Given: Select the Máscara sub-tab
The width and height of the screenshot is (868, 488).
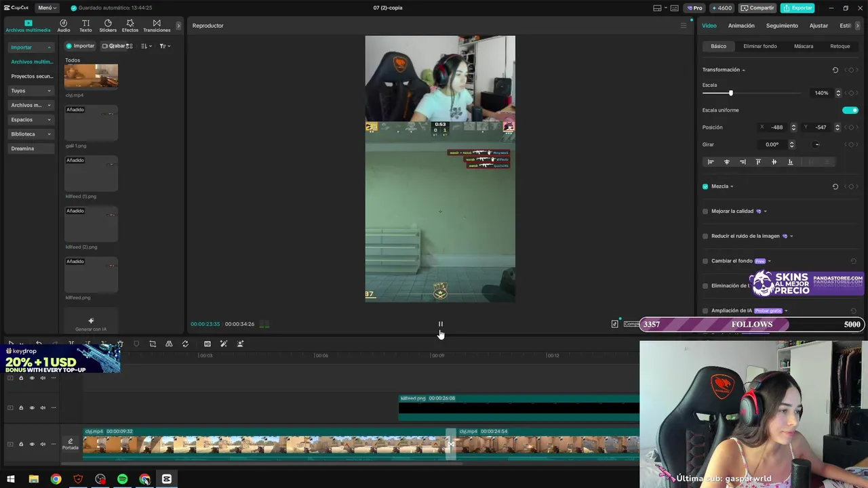Looking at the screenshot, I should [804, 46].
